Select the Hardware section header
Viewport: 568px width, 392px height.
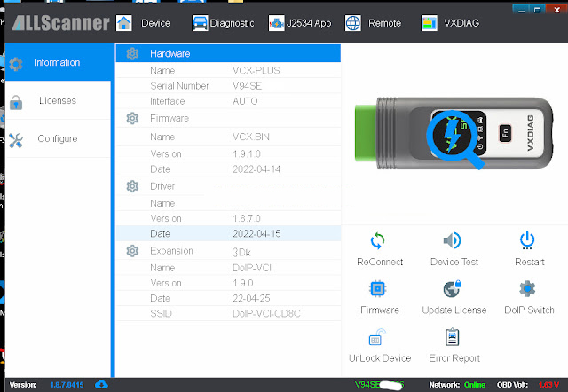pos(228,53)
